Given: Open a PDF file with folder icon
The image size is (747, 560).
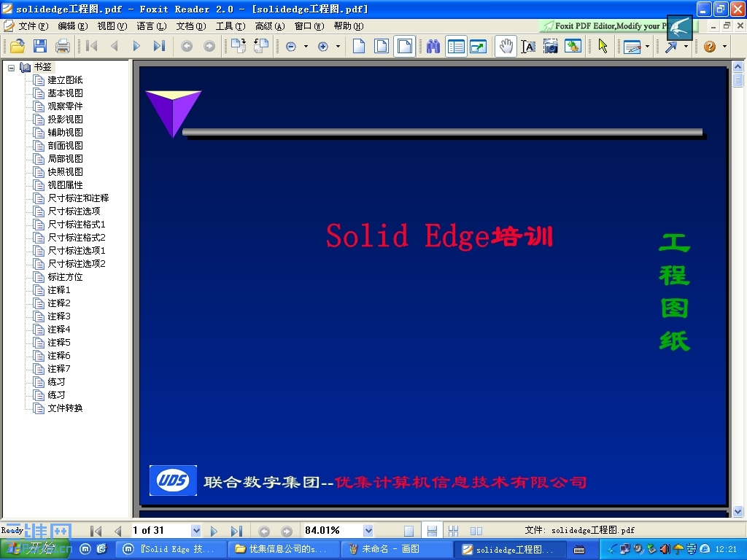Looking at the screenshot, I should [18, 46].
